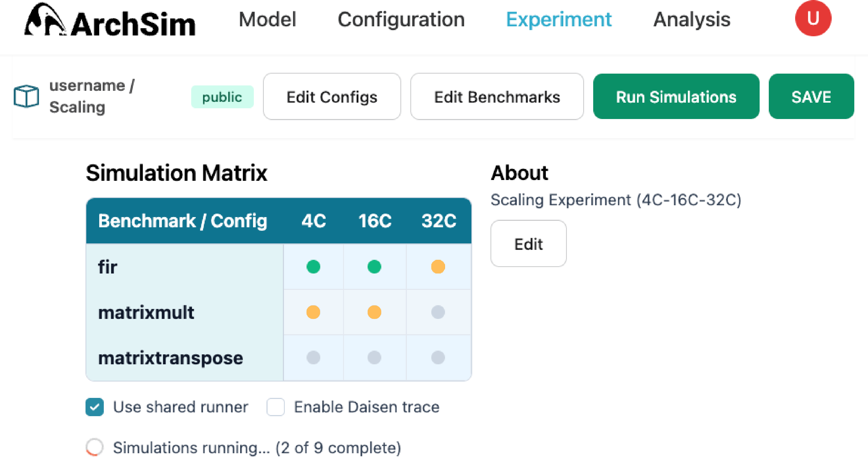Click the cube project icon
The image size is (868, 457).
pyautogui.click(x=26, y=96)
